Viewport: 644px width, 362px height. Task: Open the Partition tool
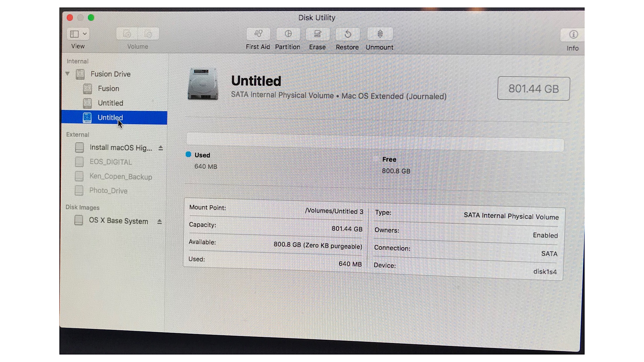click(x=288, y=34)
